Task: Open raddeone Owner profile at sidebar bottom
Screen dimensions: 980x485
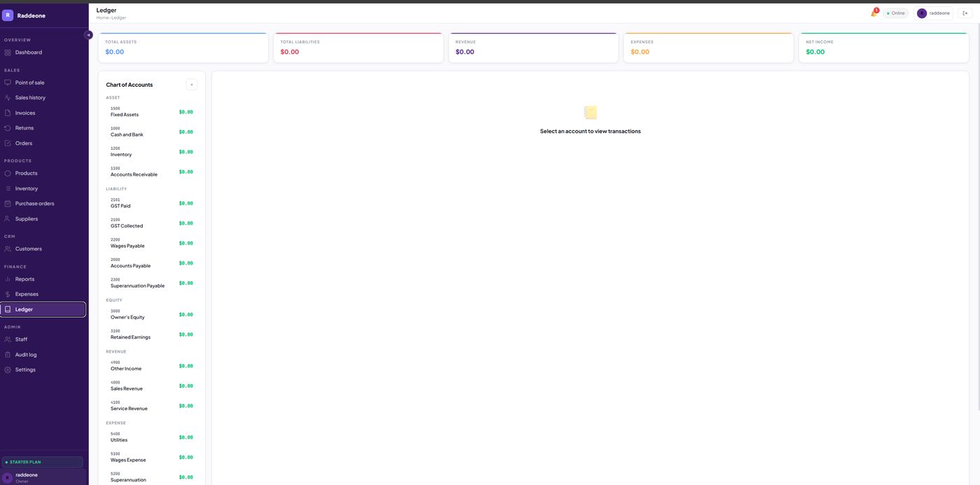Action: click(x=44, y=477)
